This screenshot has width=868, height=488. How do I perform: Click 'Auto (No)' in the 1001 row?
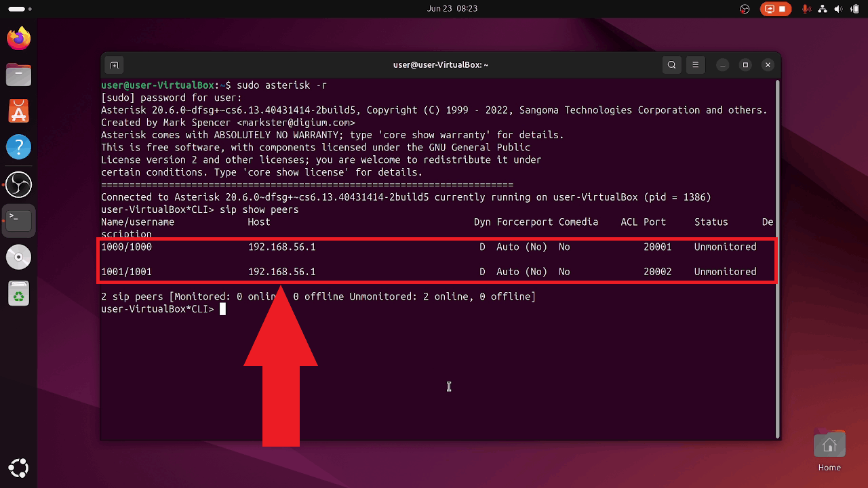521,272
